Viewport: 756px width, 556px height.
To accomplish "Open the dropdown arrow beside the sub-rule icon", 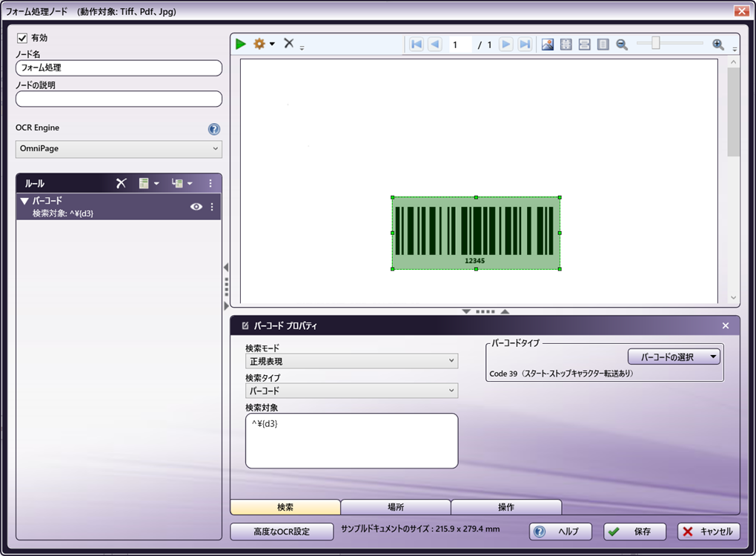I will tap(190, 184).
